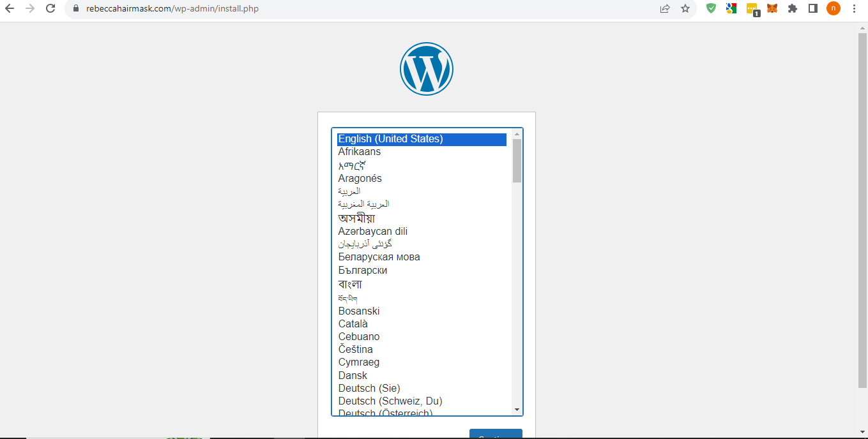Select the Bengali language entry বাংলা
Viewport: 868px width, 439px height.
[x=422, y=284]
